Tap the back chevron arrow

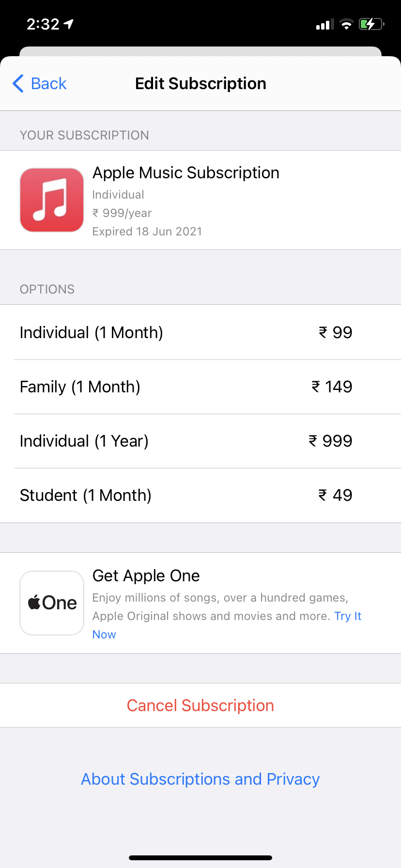pyautogui.click(x=18, y=83)
